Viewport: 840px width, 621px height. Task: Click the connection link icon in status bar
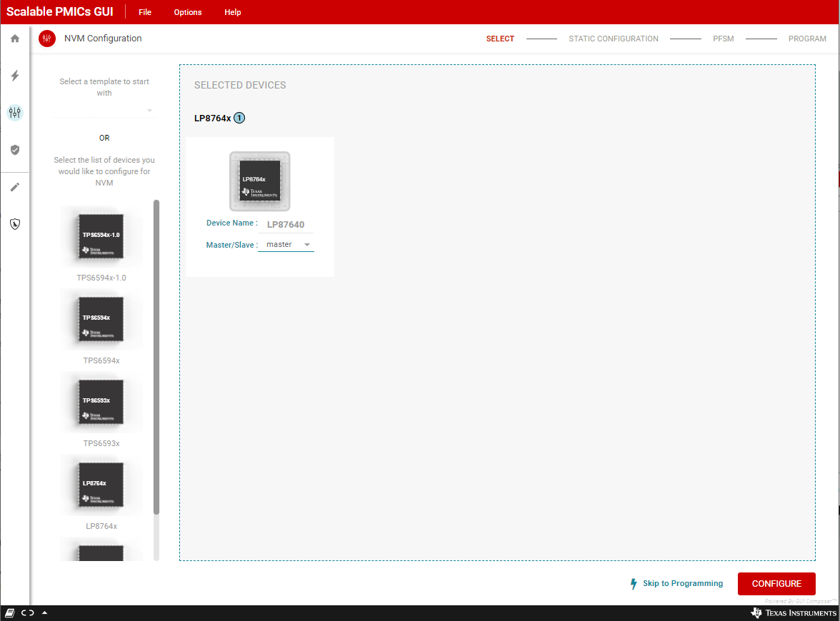pos(28,613)
